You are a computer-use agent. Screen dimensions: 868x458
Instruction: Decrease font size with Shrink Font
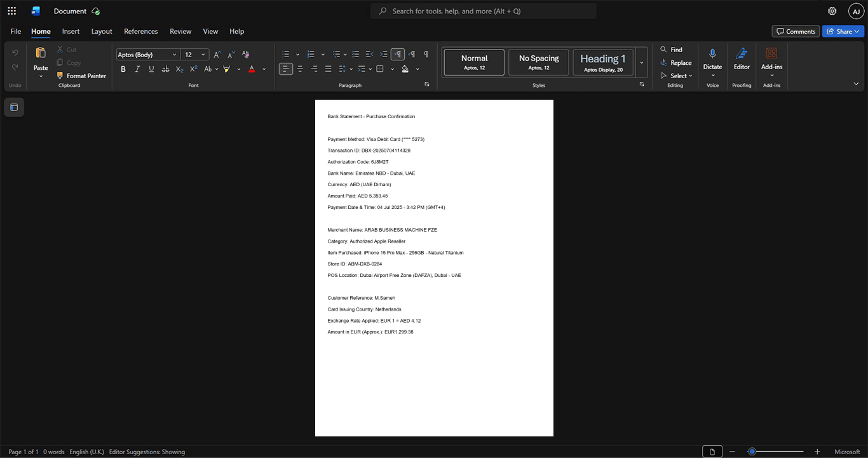coord(231,55)
